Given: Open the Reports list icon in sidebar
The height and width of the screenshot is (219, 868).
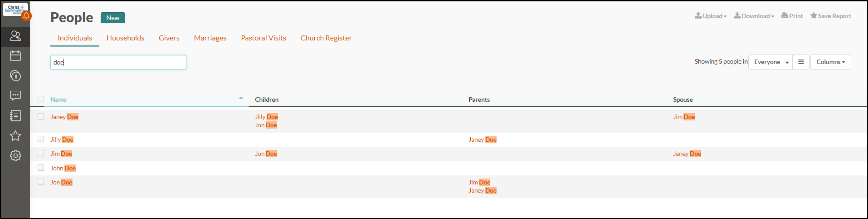Looking at the screenshot, I should (15, 116).
